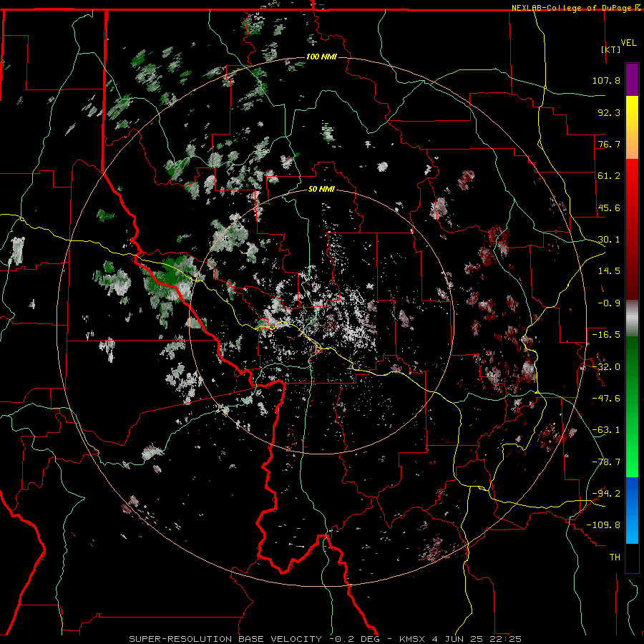Pick the yellow-orange color bar segment
This screenshot has height=644, width=644.
tap(632, 127)
